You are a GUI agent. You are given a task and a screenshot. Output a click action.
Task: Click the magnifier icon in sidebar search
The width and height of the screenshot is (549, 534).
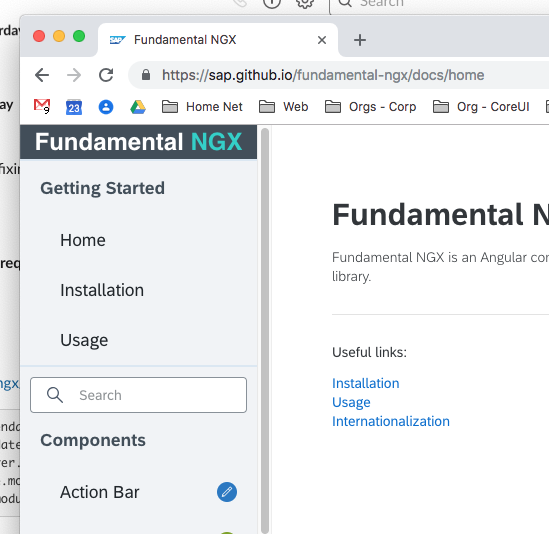pos(55,395)
